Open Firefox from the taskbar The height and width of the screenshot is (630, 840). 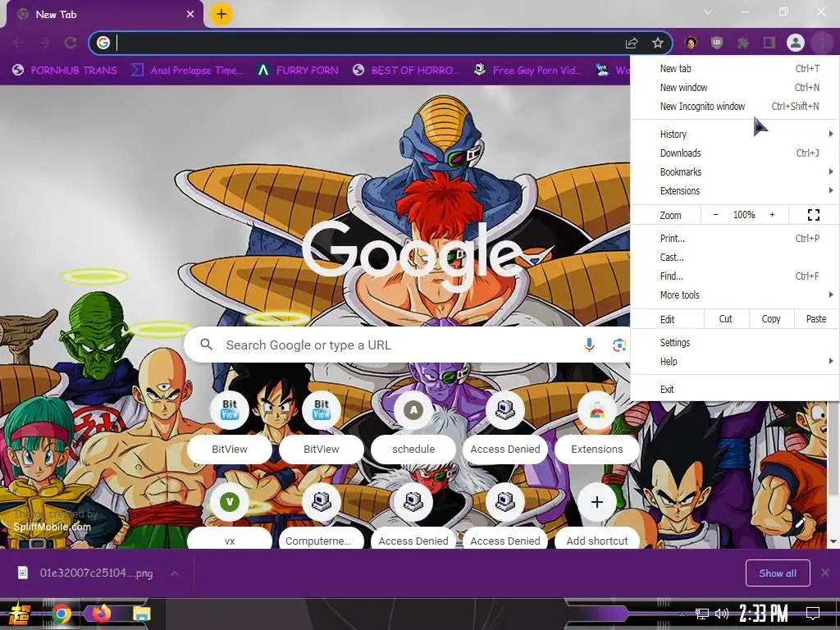click(x=101, y=613)
